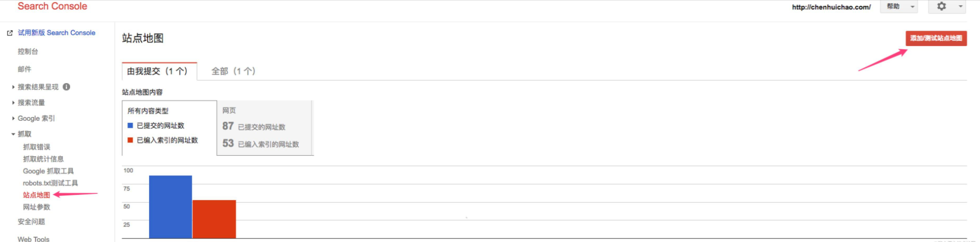
Task: Open robots.txt测试工具 page
Action: [50, 183]
